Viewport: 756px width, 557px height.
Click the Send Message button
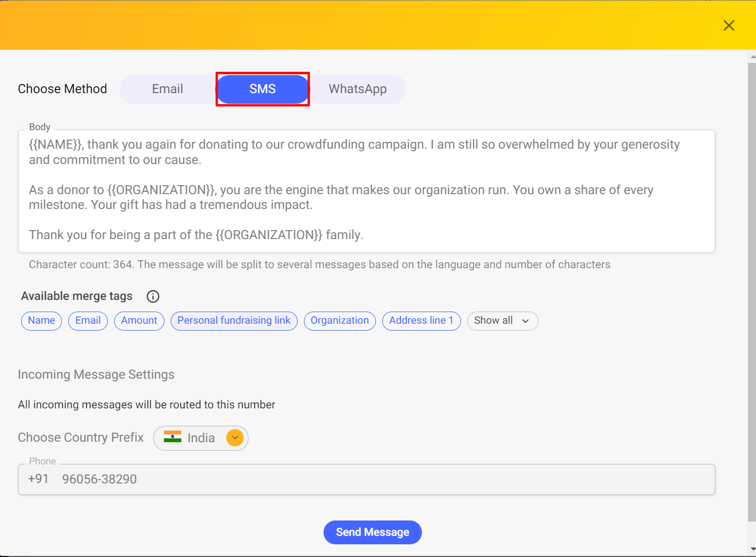click(x=372, y=532)
